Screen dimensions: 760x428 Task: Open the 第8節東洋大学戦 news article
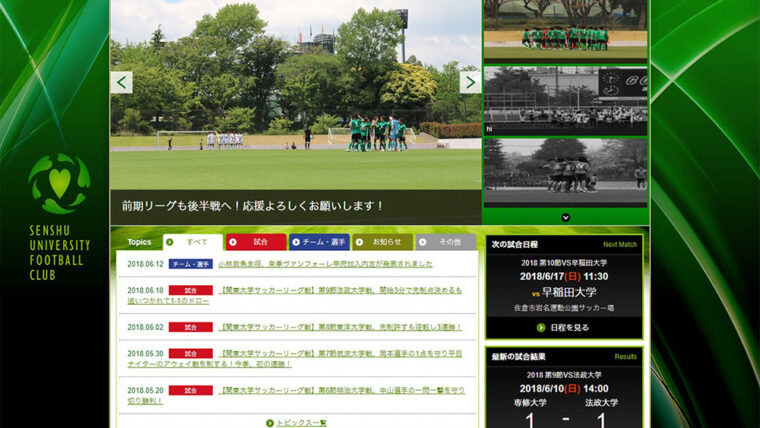pos(340,327)
